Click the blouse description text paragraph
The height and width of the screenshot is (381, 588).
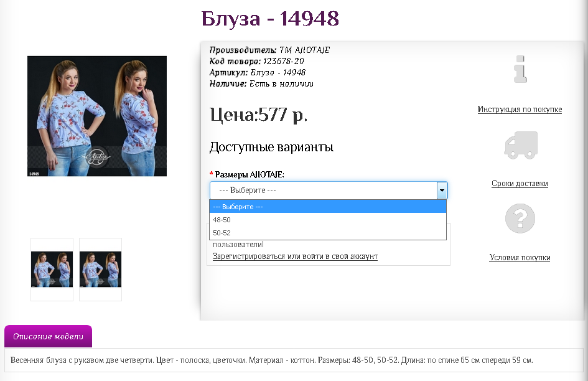click(x=272, y=360)
